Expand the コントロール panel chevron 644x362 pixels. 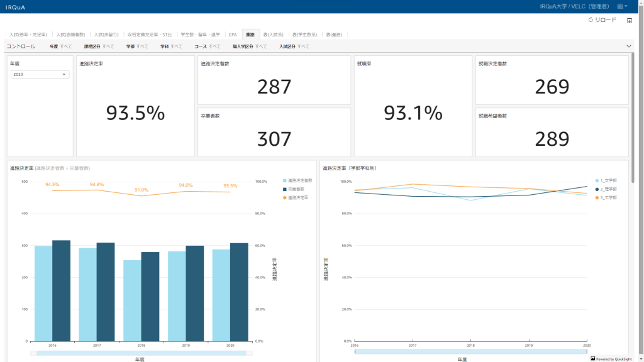[629, 46]
